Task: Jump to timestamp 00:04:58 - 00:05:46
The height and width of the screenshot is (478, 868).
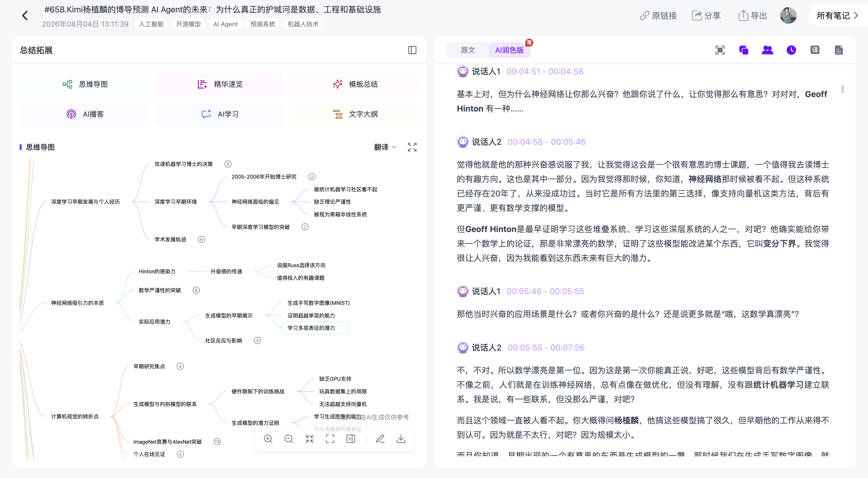Action: pyautogui.click(x=547, y=142)
